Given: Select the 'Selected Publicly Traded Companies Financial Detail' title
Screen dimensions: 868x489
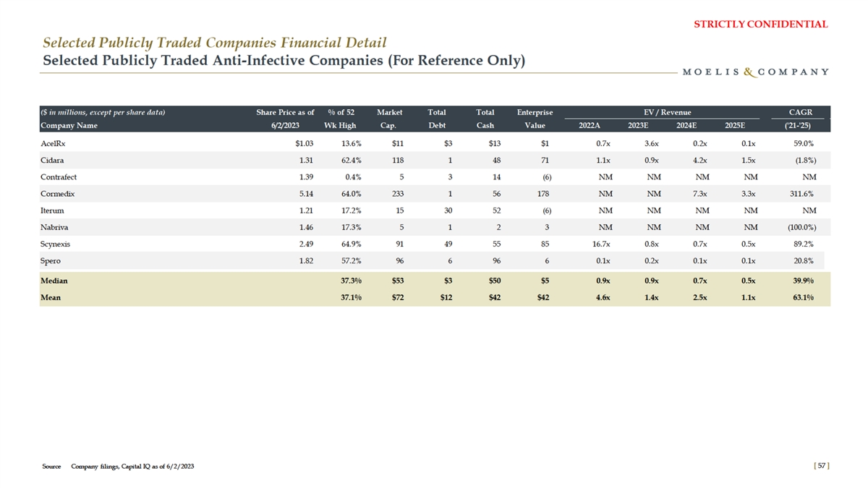Looking at the screenshot, I should (214, 43).
